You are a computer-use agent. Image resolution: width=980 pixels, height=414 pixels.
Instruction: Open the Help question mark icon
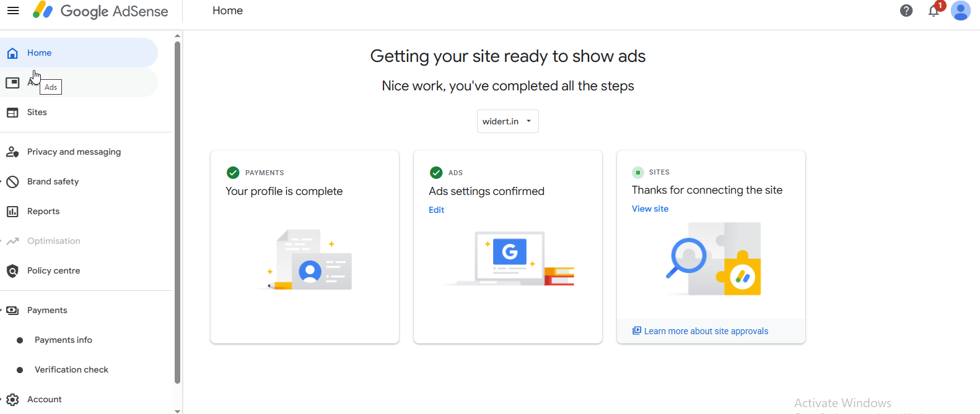[906, 11]
